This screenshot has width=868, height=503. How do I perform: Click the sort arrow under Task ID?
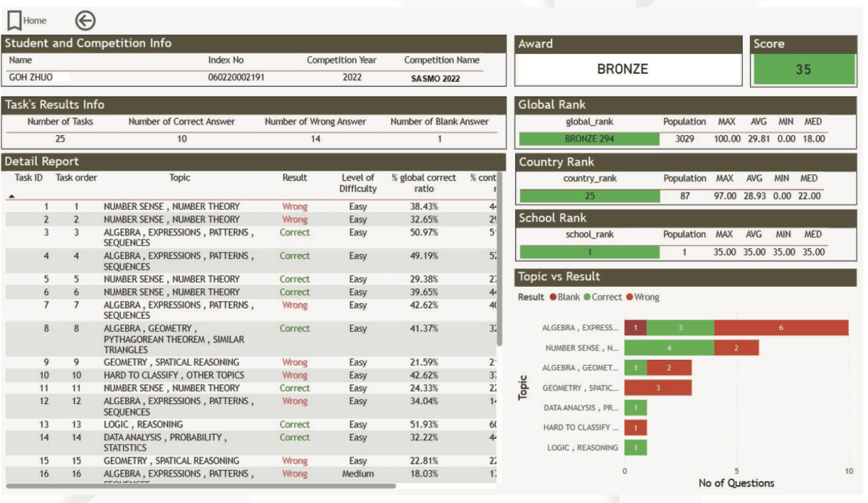tap(11, 196)
